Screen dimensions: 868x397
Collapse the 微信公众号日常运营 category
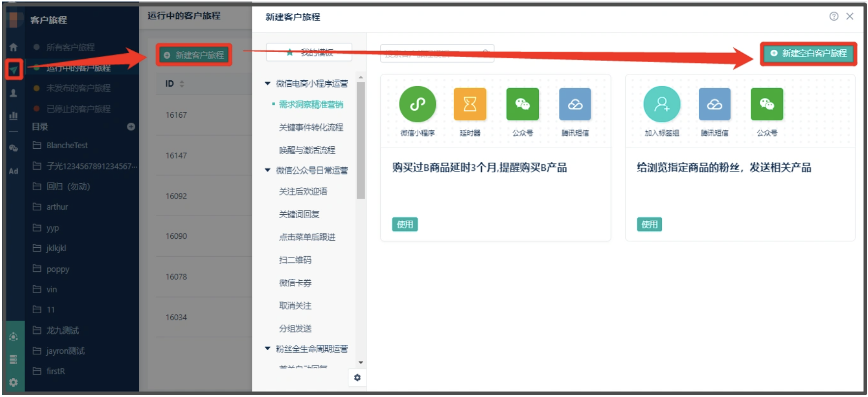click(268, 170)
